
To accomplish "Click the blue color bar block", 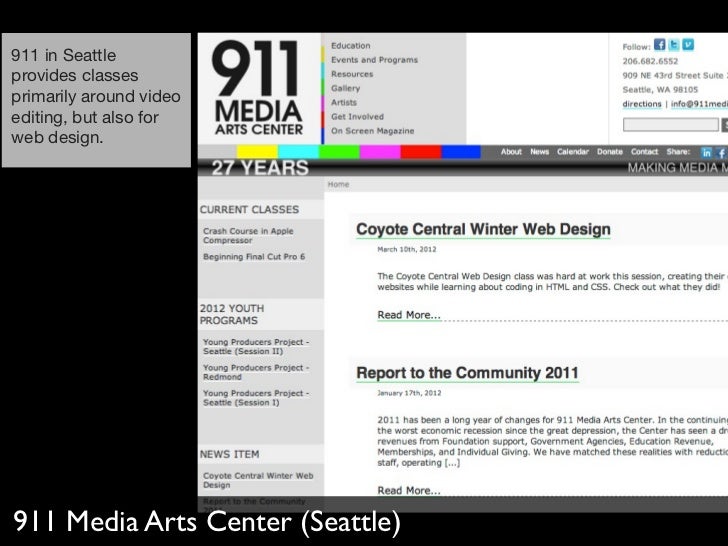I will [461, 152].
